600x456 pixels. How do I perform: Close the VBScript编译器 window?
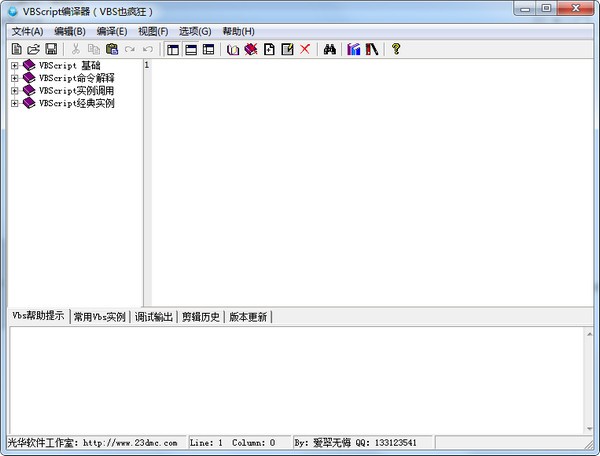[x=576, y=9]
